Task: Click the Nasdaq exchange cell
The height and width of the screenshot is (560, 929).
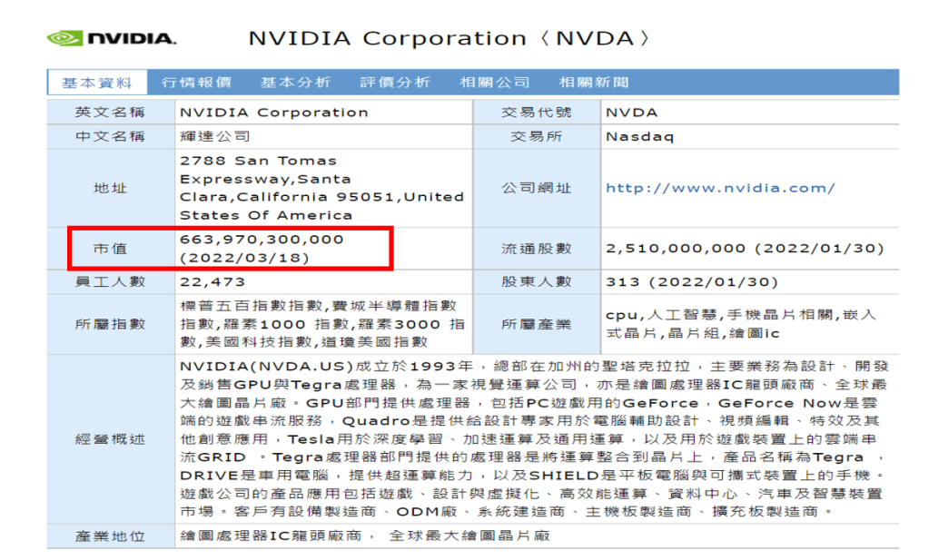Action: pos(640,137)
